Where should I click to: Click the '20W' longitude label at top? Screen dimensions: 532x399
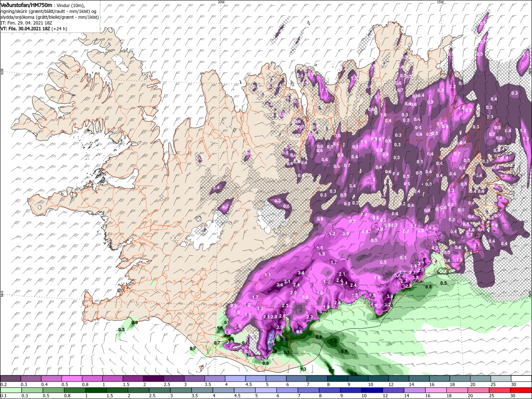coord(221,2)
